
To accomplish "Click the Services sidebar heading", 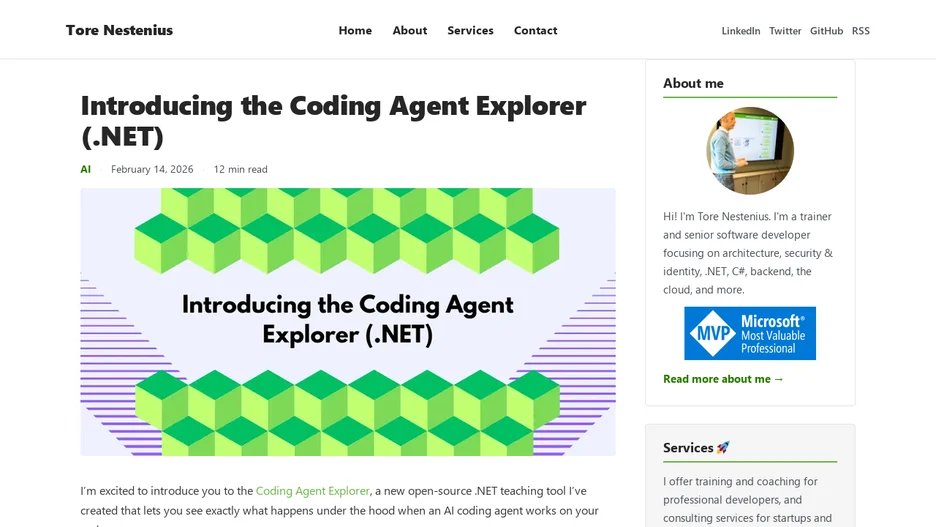I will point(688,448).
